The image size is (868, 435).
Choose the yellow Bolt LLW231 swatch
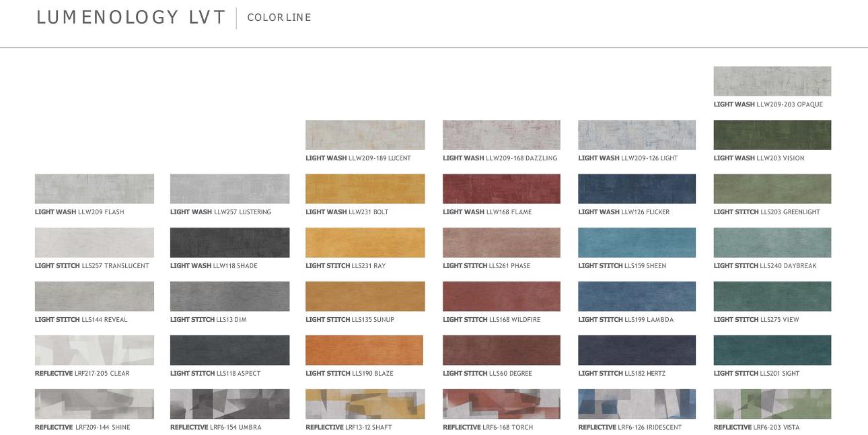coord(365,189)
